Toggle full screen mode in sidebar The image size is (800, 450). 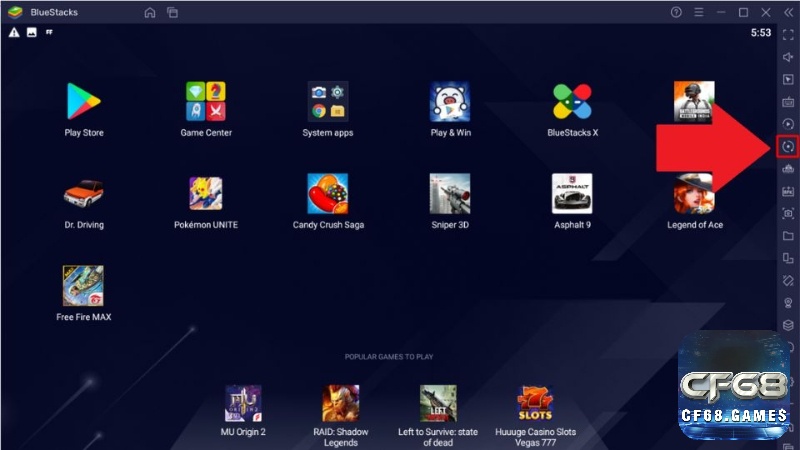click(x=788, y=35)
